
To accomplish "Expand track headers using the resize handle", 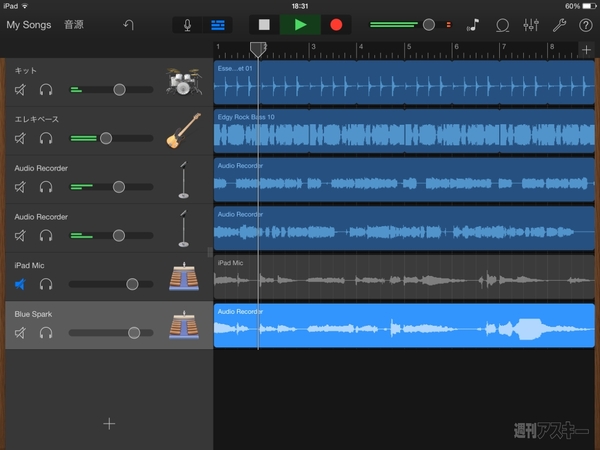I will [210, 252].
